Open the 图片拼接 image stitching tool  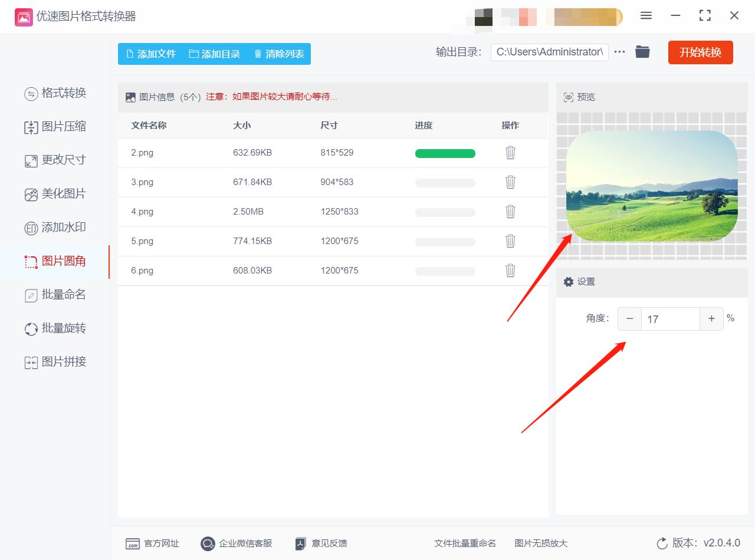pos(56,361)
